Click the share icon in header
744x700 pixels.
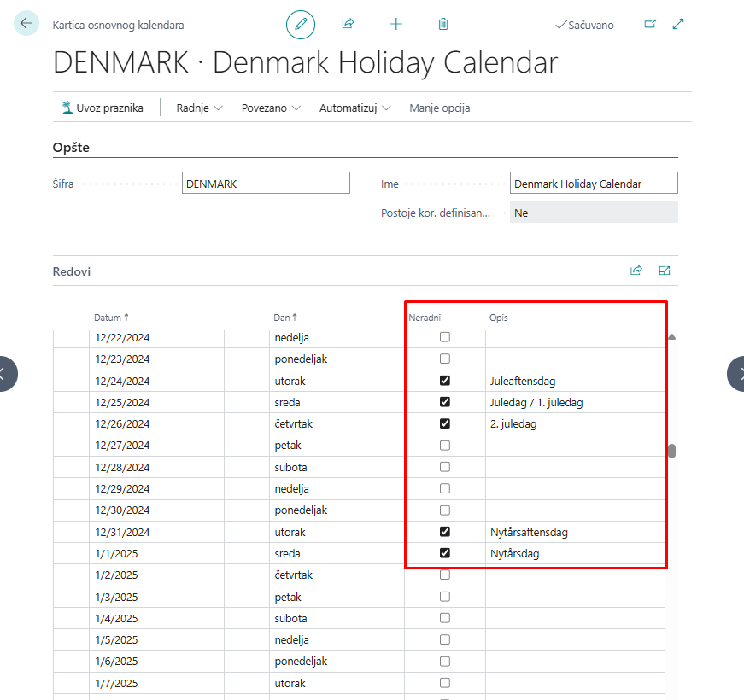pos(348,25)
